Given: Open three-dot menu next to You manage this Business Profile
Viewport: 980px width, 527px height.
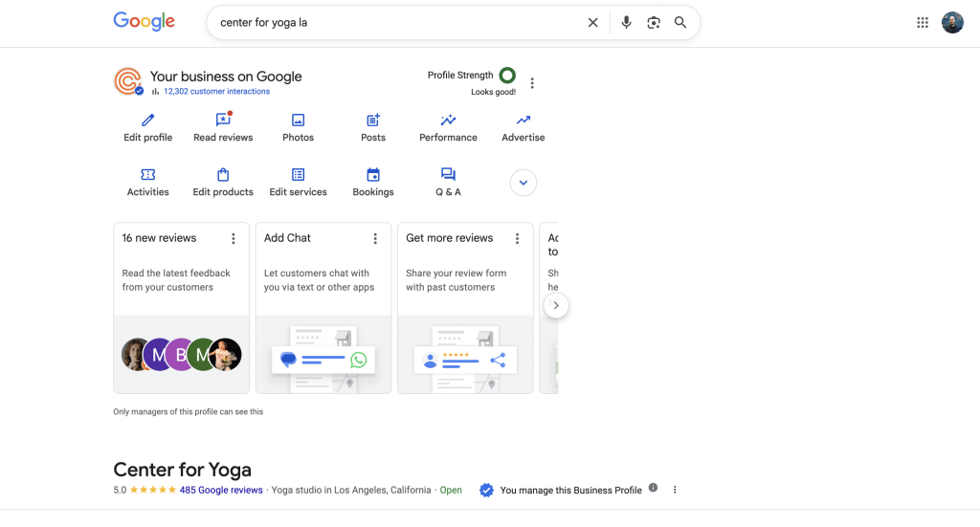Looking at the screenshot, I should pos(675,490).
